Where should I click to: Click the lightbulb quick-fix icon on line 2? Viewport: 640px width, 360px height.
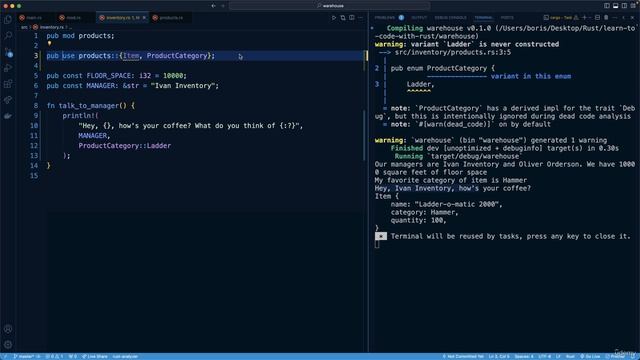tap(49, 43)
